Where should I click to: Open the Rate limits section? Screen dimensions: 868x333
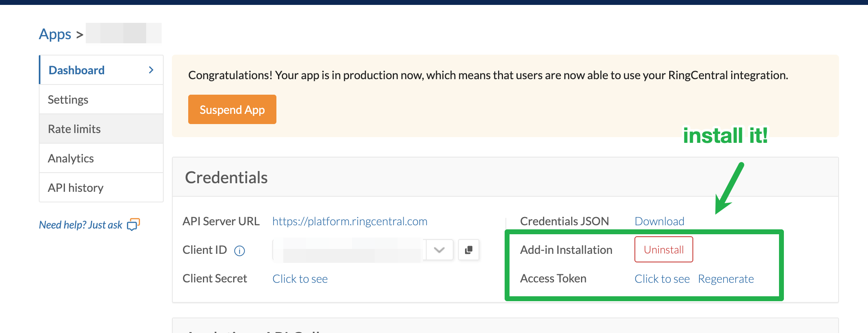74,129
